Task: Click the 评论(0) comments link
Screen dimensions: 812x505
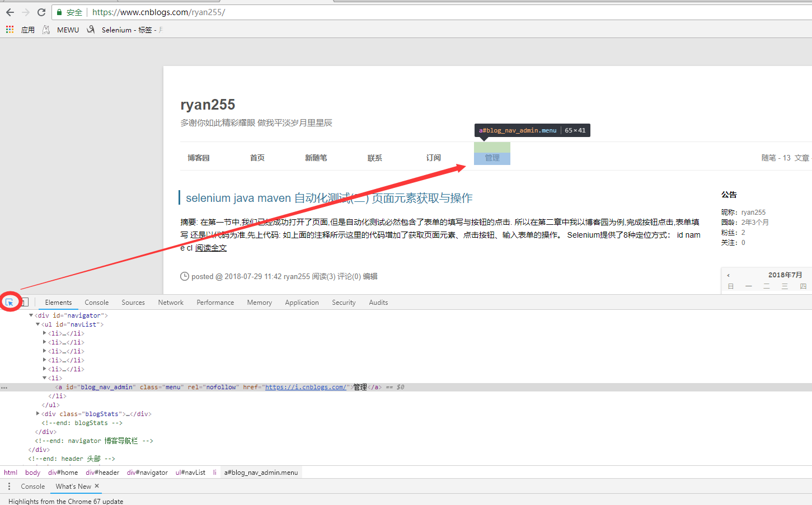Action: click(x=349, y=276)
